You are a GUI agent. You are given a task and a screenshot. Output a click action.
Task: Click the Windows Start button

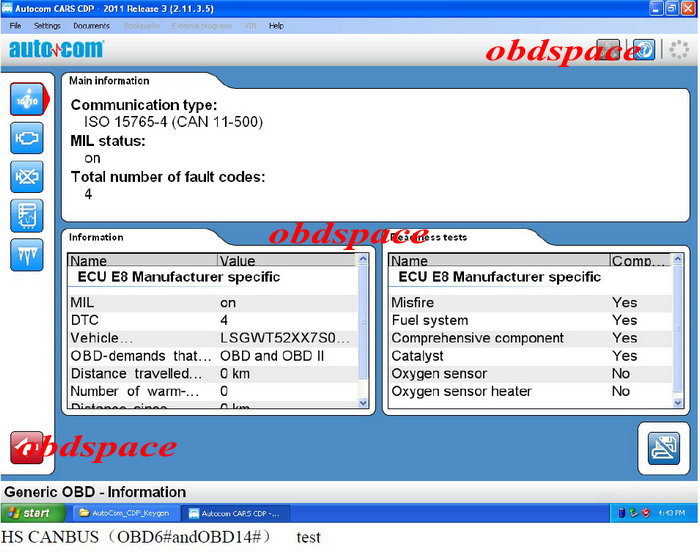[x=33, y=513]
